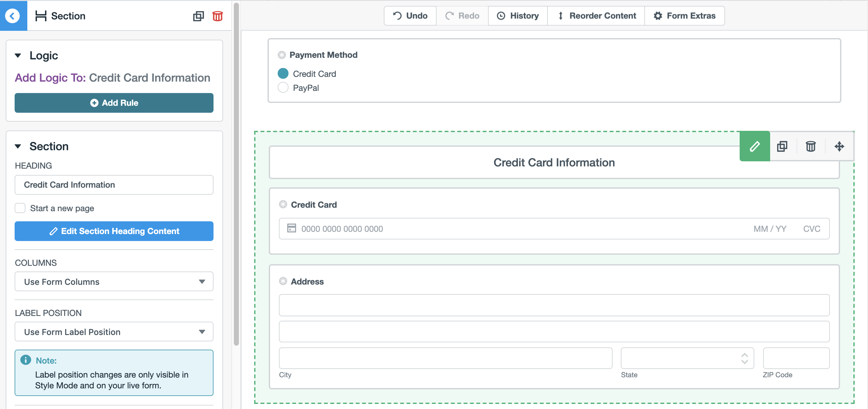This screenshot has height=409, width=868.
Task: Click the Note info icon
Action: 26,360
